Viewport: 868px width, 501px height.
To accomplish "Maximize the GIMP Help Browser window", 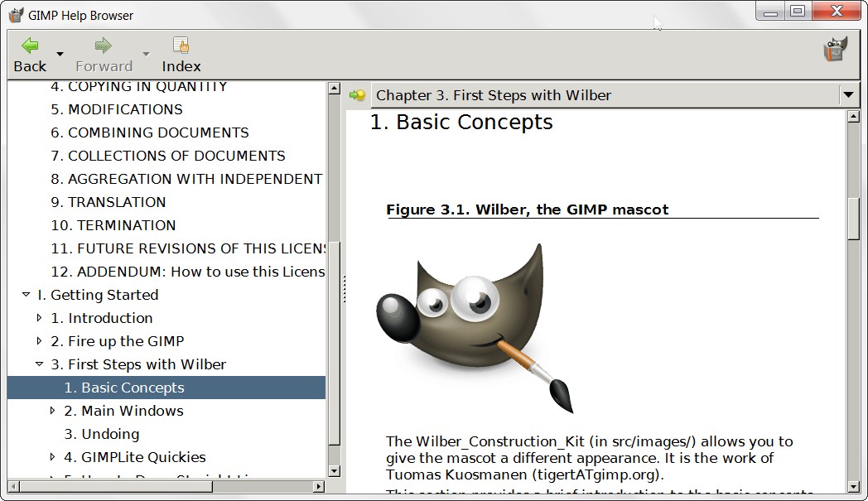I will click(798, 12).
